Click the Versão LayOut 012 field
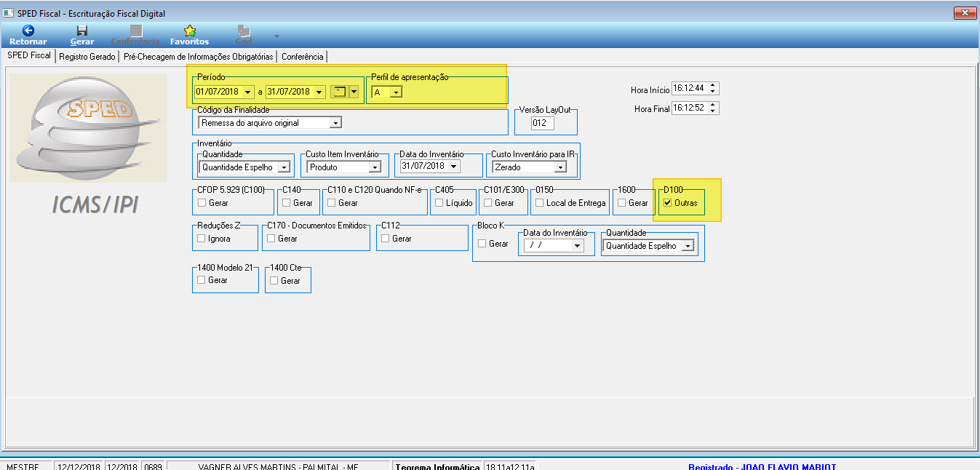 543,124
